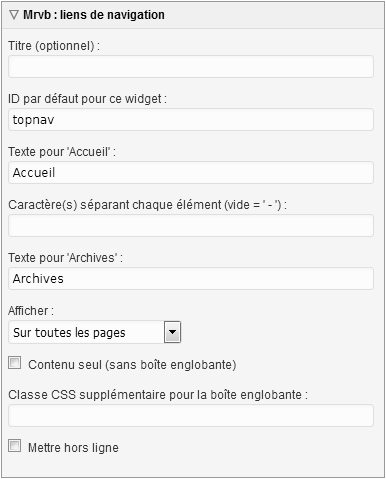Focus the empty 'Titre (optionnel)' text field
This screenshot has height=479, width=386.
point(191,67)
